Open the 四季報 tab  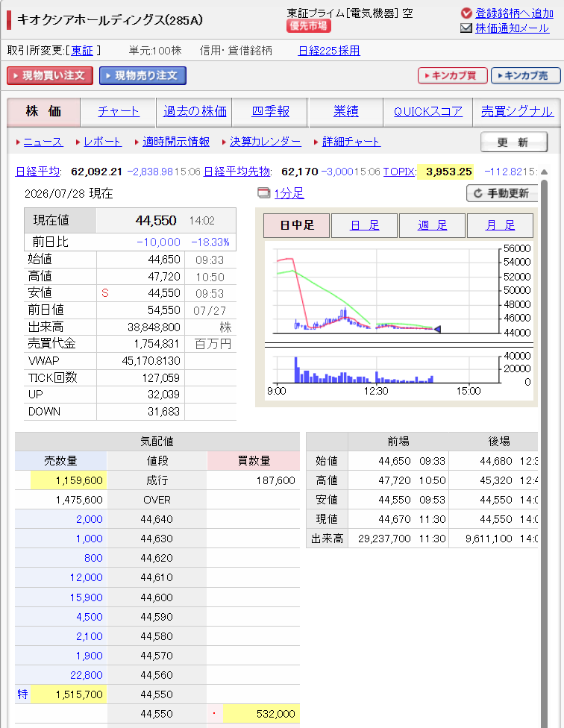(271, 111)
